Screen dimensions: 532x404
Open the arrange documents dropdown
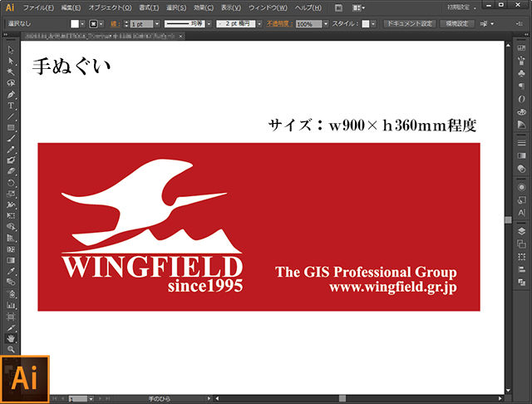click(358, 7)
